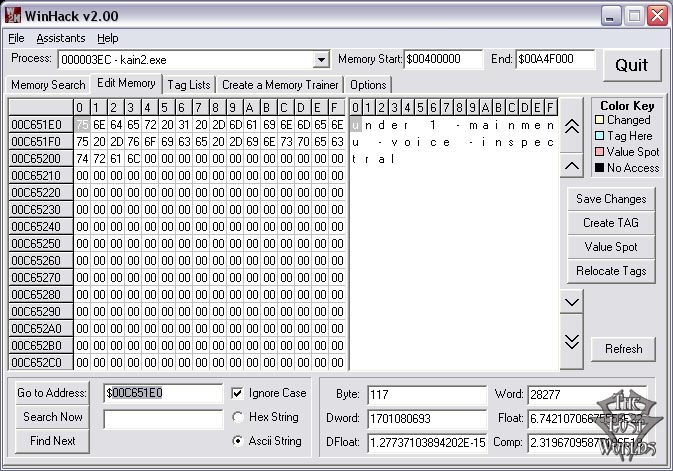Select row address 00C652A0

pos(40,329)
